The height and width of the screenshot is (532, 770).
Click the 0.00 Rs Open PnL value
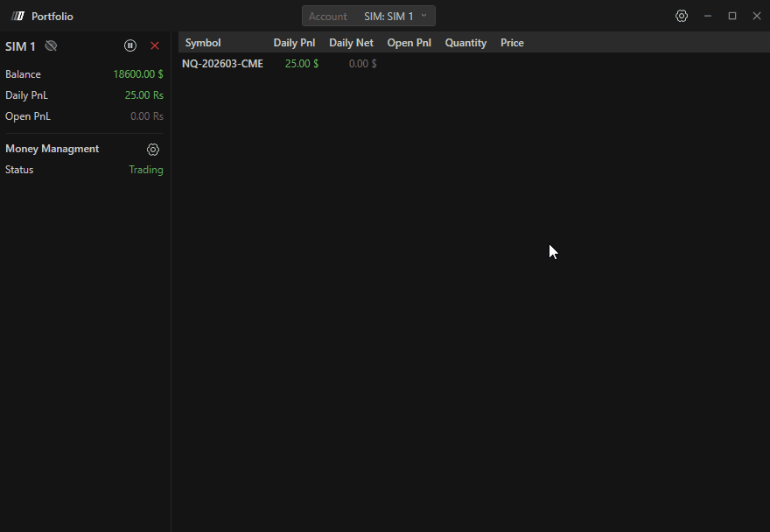coord(147,116)
